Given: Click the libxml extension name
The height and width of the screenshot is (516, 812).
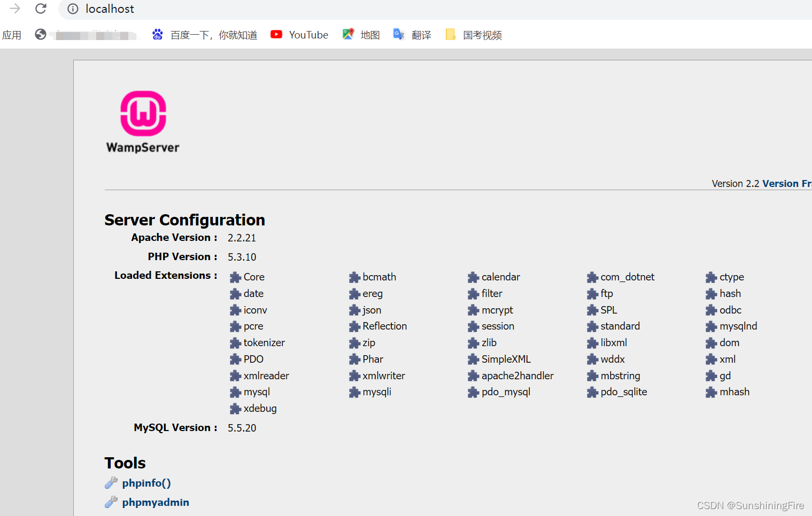Looking at the screenshot, I should [614, 343].
